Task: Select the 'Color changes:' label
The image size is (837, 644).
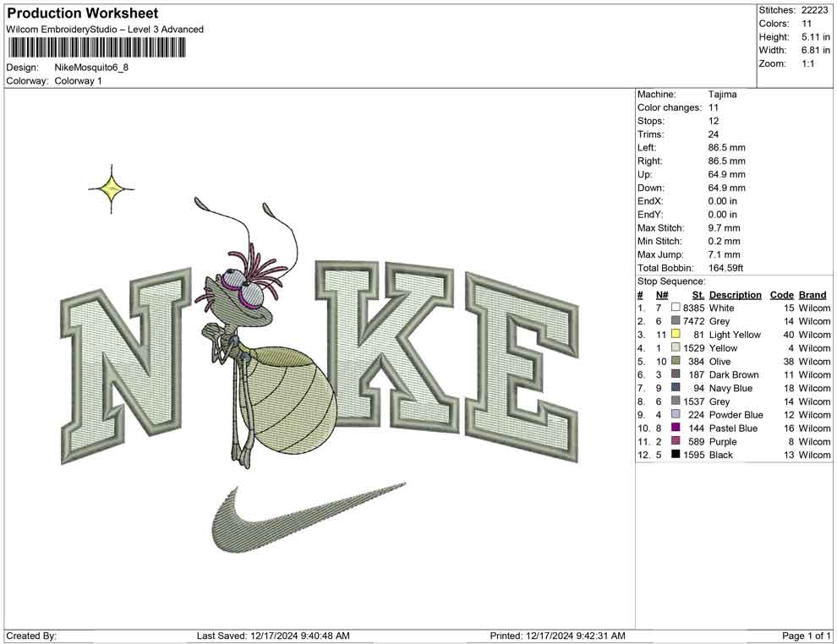Action: point(670,107)
